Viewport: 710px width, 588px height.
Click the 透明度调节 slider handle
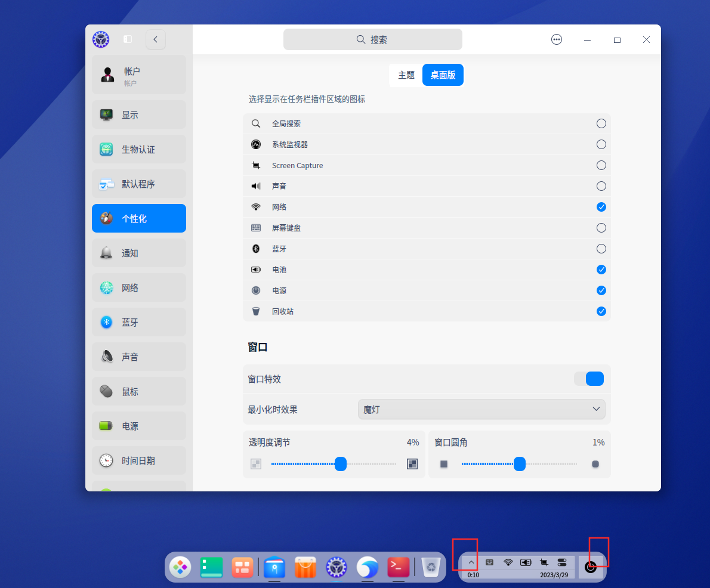click(341, 464)
